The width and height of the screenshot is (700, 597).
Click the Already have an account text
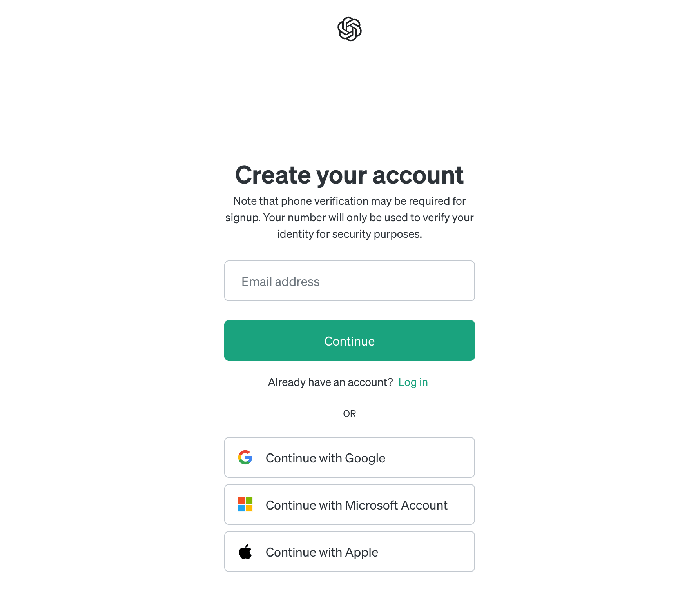330,382
